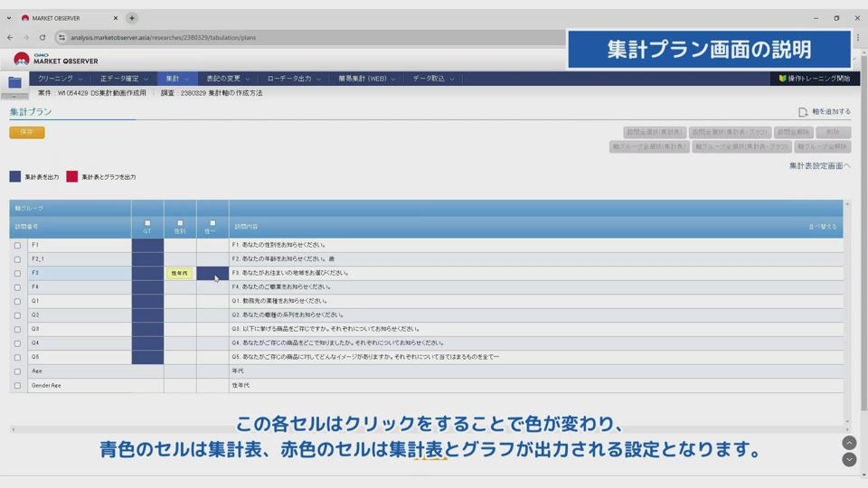Click the orange 保存 save button
The image size is (868, 488).
(x=27, y=132)
